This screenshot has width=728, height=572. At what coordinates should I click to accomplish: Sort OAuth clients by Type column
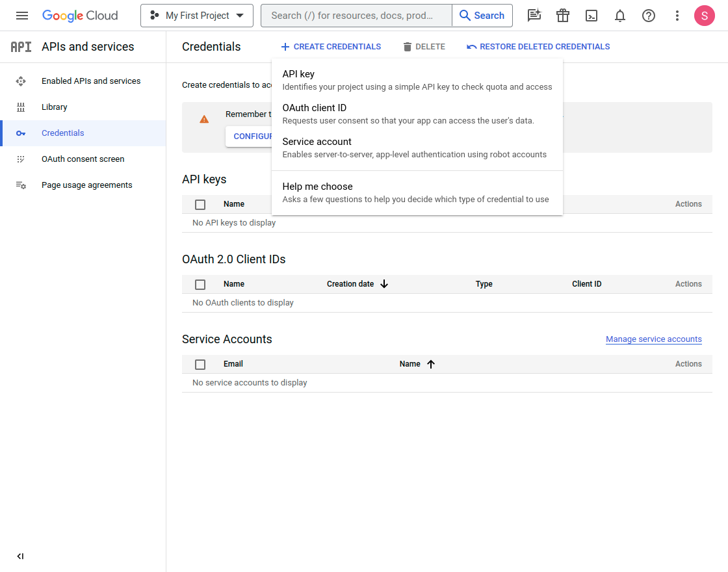[x=484, y=284]
